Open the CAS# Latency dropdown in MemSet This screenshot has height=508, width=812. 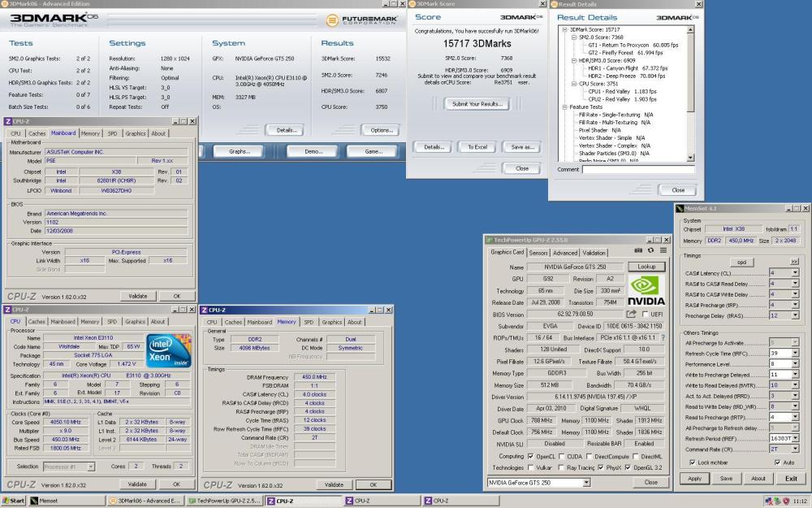pos(794,273)
